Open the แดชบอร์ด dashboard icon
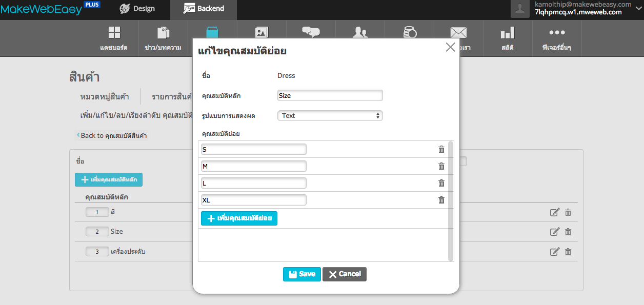Image resolution: width=644 pixels, height=305 pixels. (114, 38)
